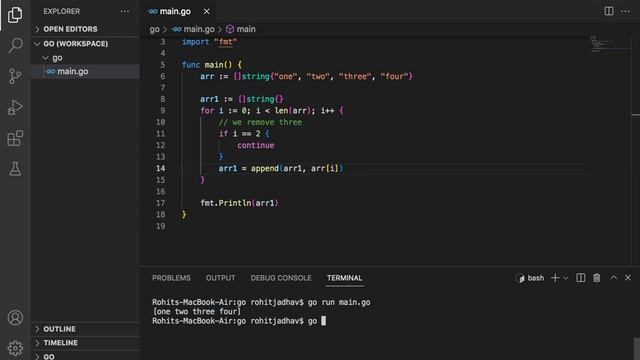Open the Accounts menu icon

15,318
